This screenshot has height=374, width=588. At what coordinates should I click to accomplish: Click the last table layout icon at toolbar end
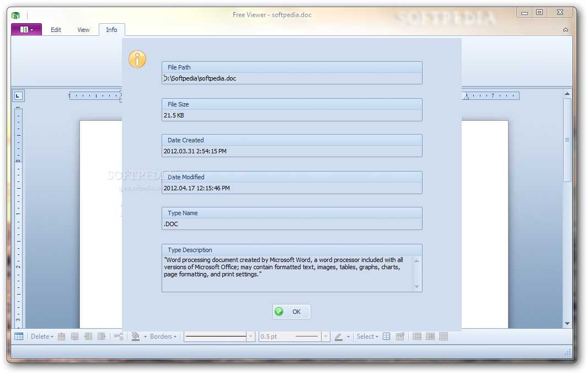[x=443, y=336]
